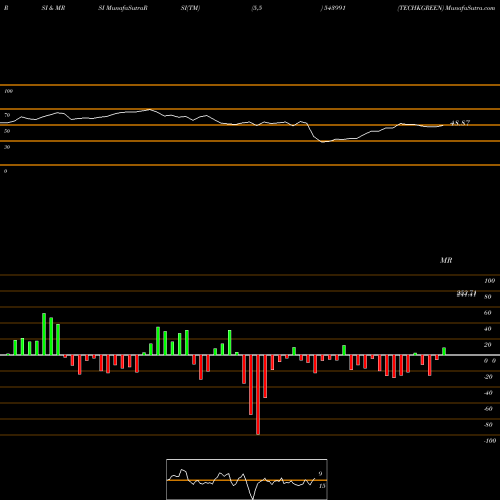Click the tallest green MR histogram bar
Viewport: 500px width, 500px height.
point(44,334)
